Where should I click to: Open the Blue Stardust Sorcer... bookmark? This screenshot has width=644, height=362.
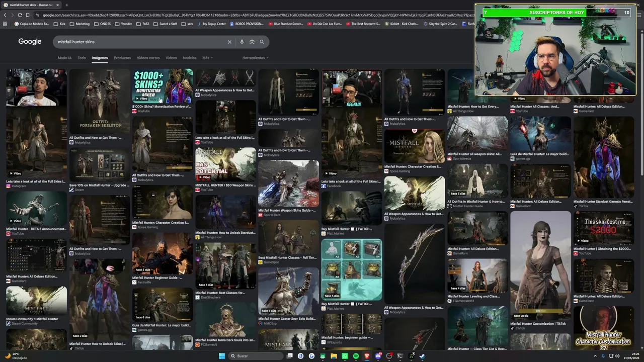[x=286, y=24]
